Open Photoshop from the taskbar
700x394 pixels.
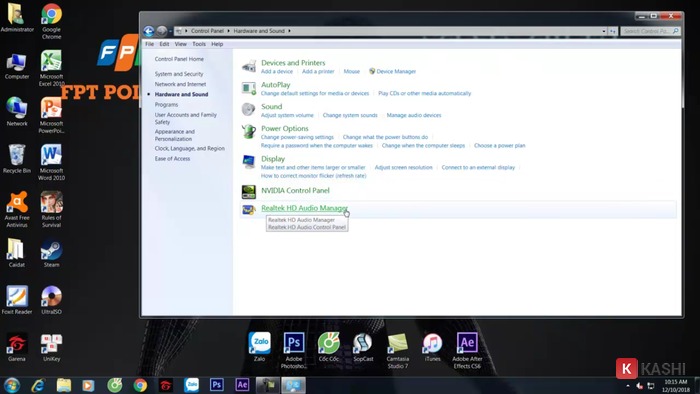coord(217,385)
